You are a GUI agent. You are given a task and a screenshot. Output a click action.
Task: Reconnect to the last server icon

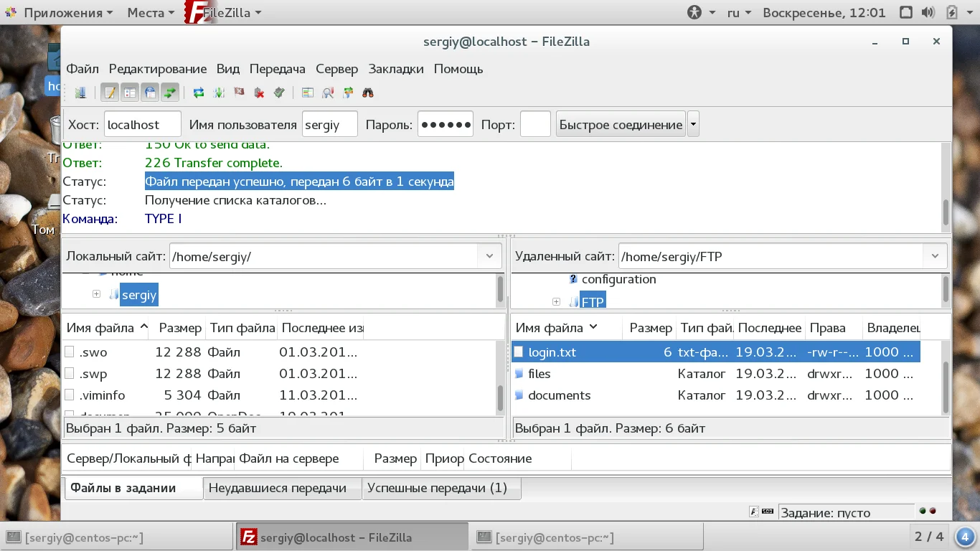tap(280, 93)
